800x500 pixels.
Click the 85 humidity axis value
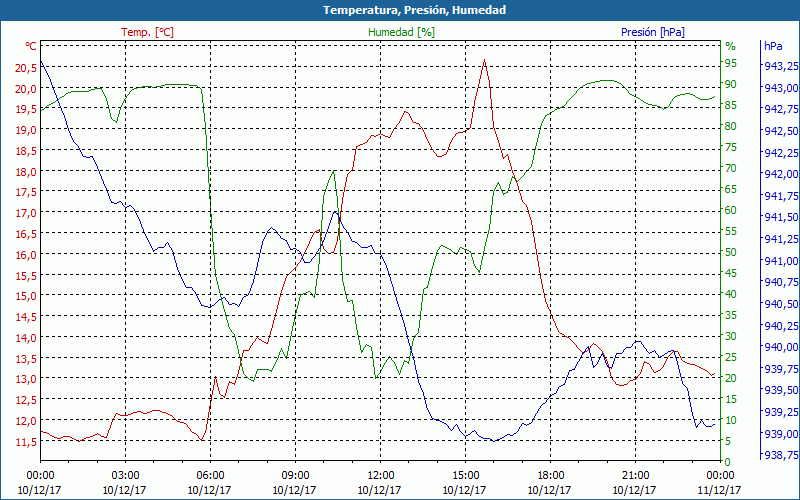click(731, 105)
